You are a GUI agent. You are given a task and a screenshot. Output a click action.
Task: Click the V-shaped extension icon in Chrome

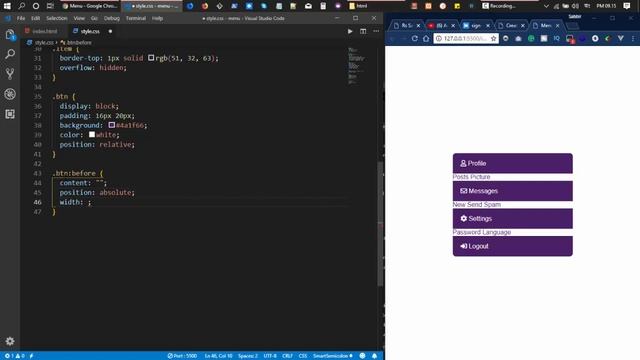point(621,38)
